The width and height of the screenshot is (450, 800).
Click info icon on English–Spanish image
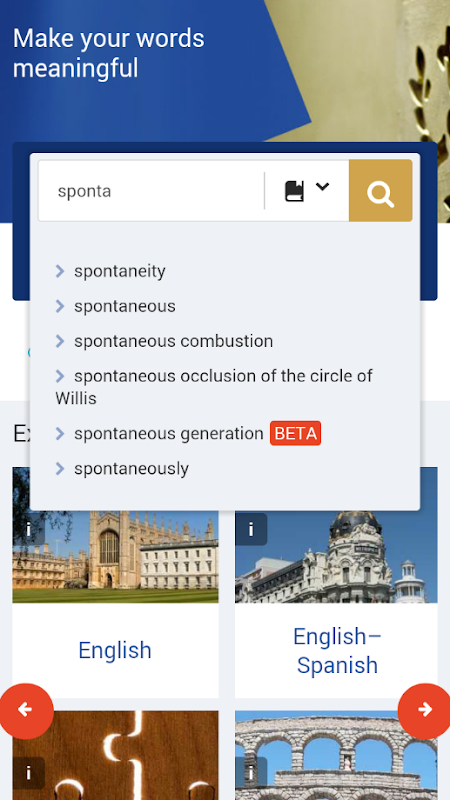click(x=251, y=530)
